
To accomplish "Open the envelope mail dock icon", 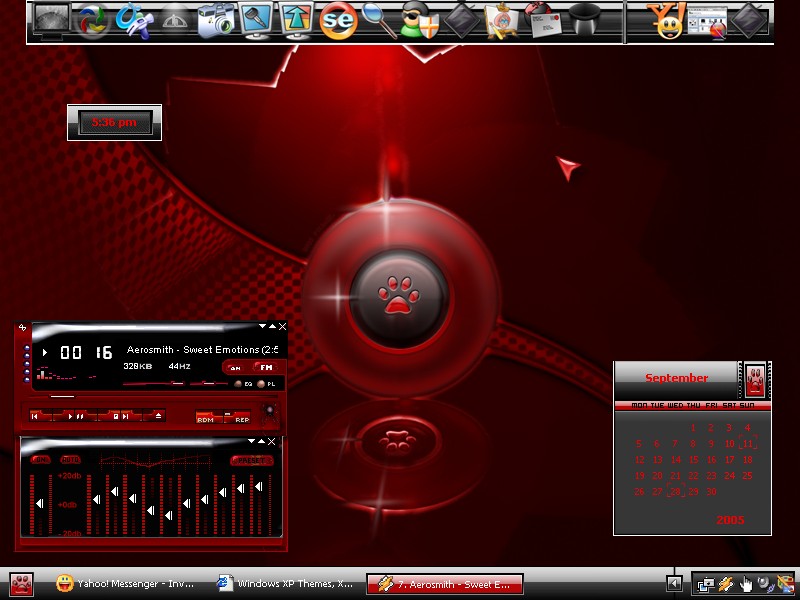I will 544,21.
